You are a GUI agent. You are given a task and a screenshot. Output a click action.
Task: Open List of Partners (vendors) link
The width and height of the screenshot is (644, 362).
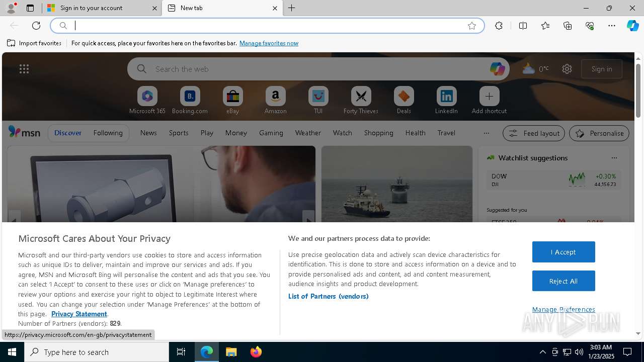pos(328,296)
